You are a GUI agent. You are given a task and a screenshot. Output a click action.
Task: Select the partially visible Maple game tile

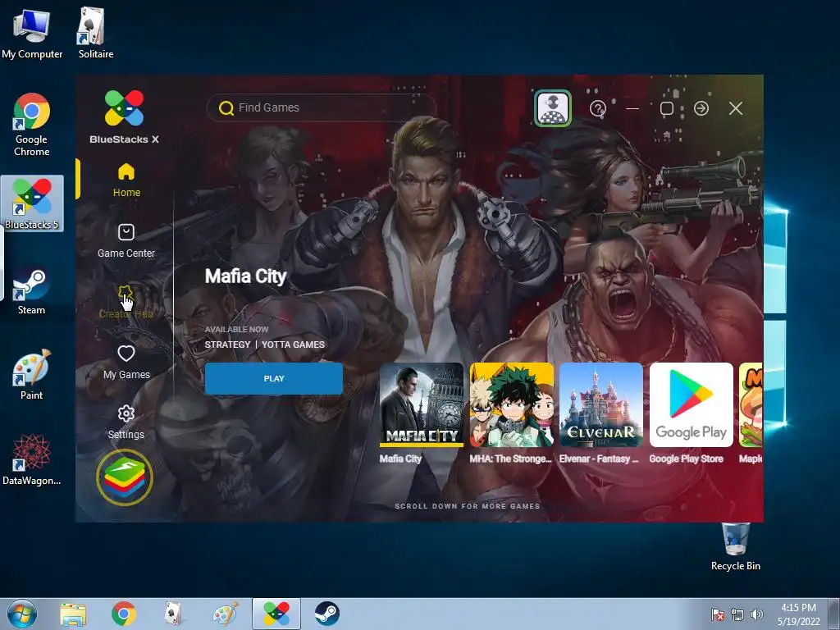coord(751,405)
